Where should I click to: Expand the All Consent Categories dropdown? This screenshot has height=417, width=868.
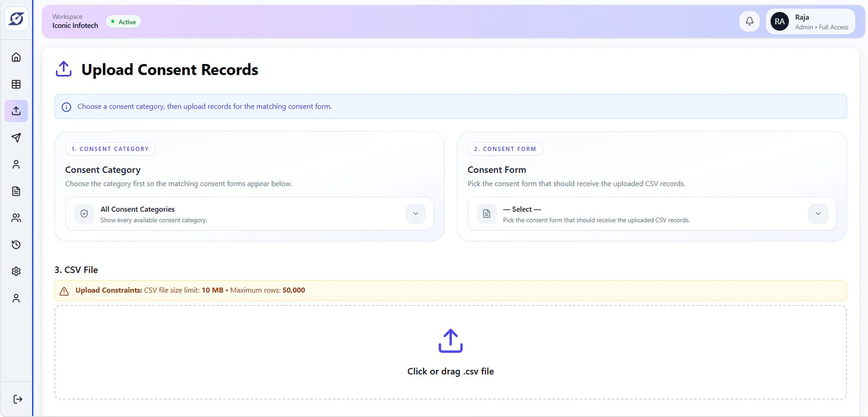(x=250, y=214)
